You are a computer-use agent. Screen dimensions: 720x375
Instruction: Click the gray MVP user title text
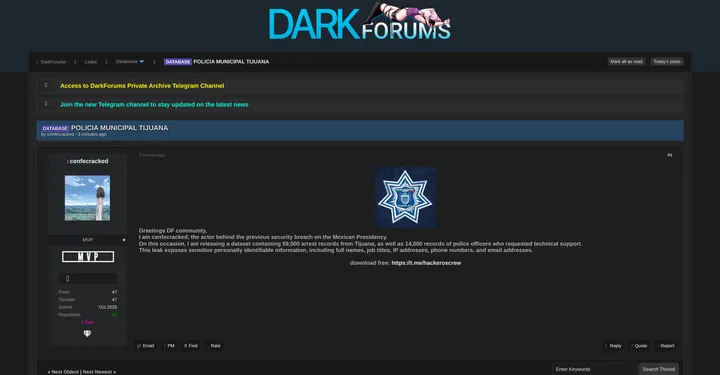click(87, 240)
